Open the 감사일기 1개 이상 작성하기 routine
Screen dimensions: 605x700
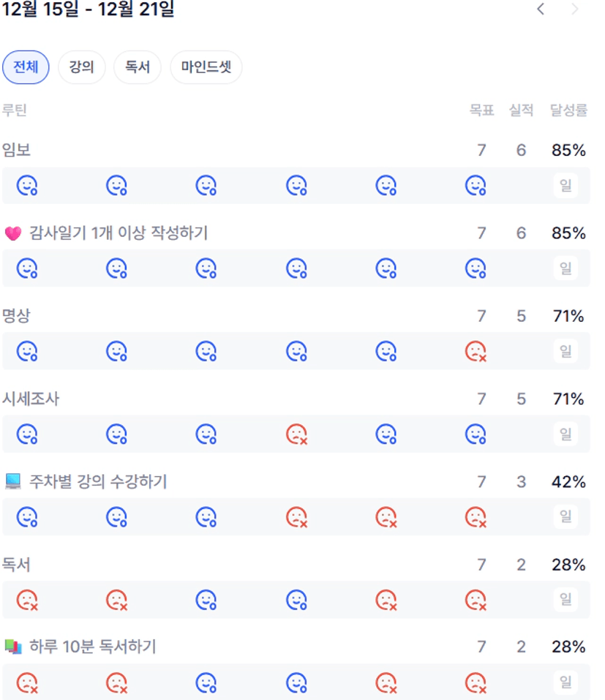119,233
